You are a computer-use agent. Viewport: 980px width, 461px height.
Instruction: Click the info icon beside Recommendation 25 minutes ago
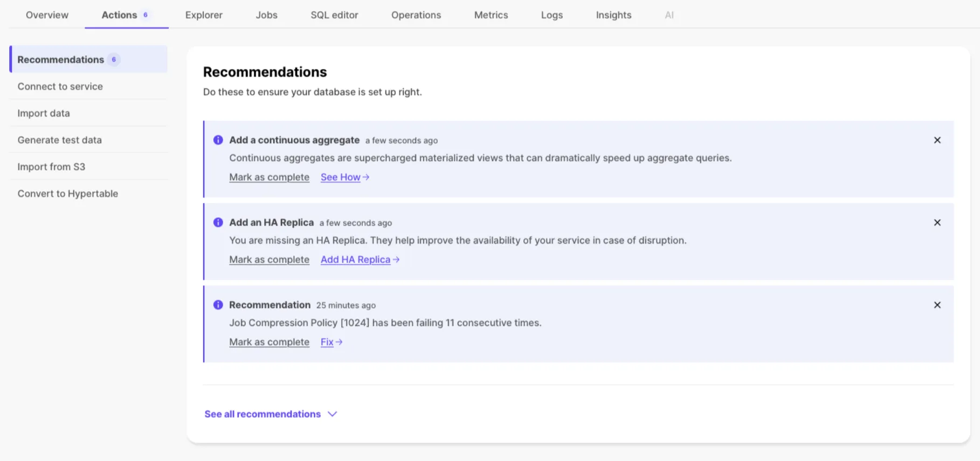[x=218, y=305]
